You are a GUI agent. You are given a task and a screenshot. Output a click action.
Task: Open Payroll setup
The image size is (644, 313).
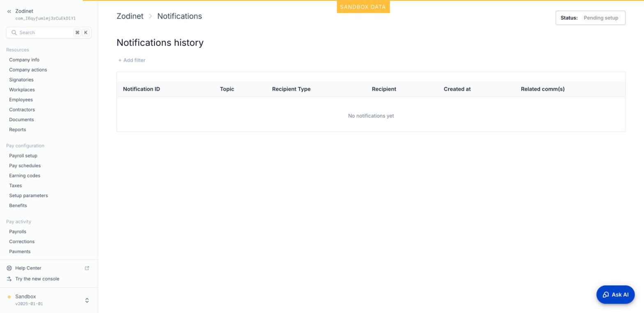click(x=23, y=156)
